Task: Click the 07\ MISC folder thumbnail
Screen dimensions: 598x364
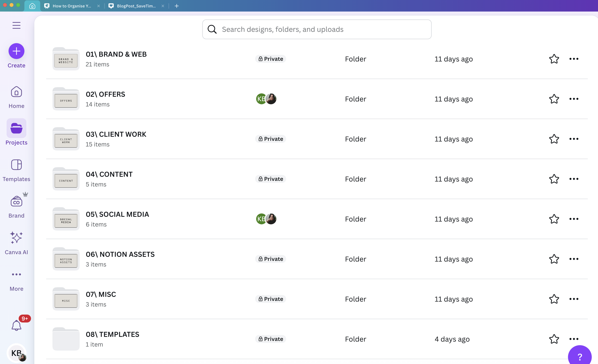Action: [66, 299]
